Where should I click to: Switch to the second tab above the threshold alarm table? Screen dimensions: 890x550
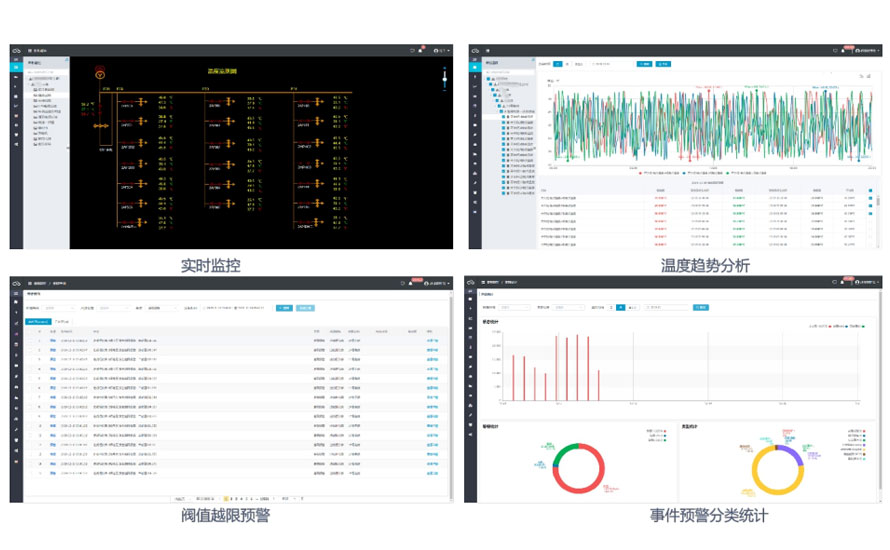(x=62, y=322)
